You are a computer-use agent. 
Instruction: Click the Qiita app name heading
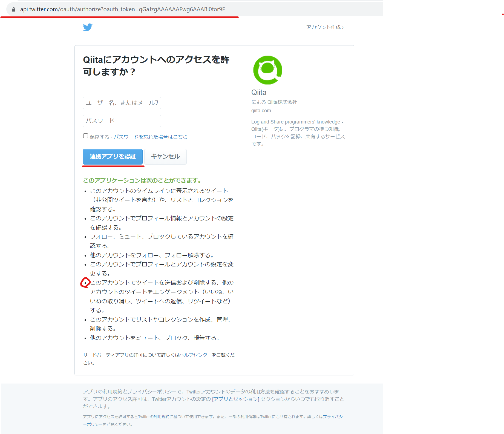pos(259,93)
